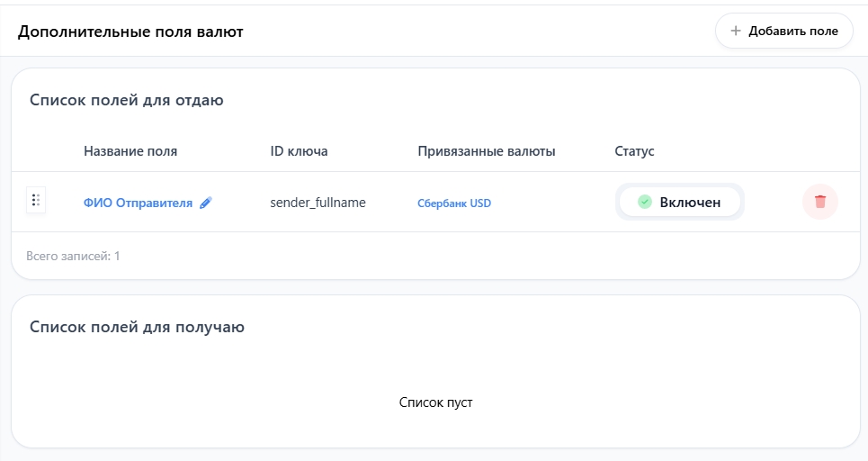Click the Список полей для получаю heading
Image resolution: width=868 pixels, height=461 pixels.
tap(137, 327)
